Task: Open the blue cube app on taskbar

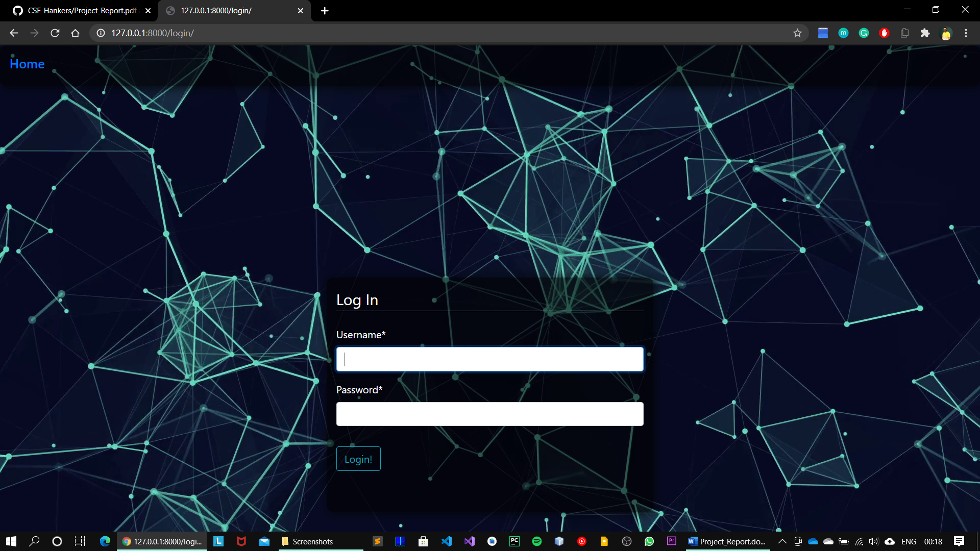Action: 559,541
